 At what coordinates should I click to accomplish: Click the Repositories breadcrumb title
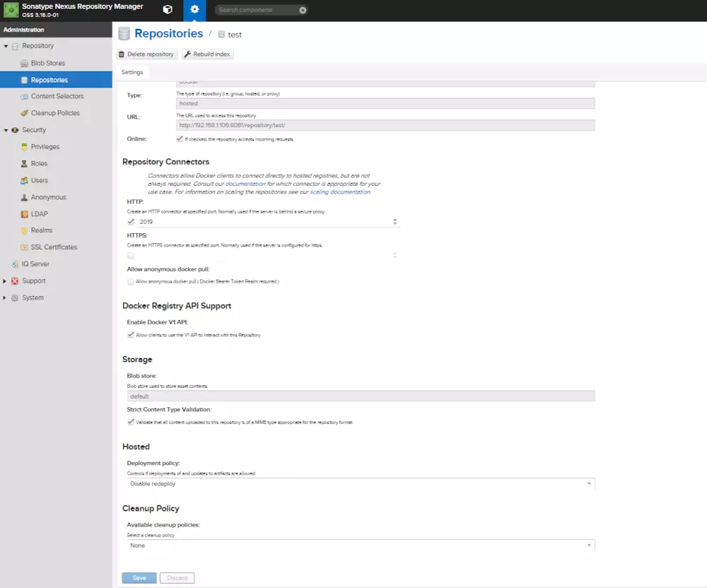point(169,33)
